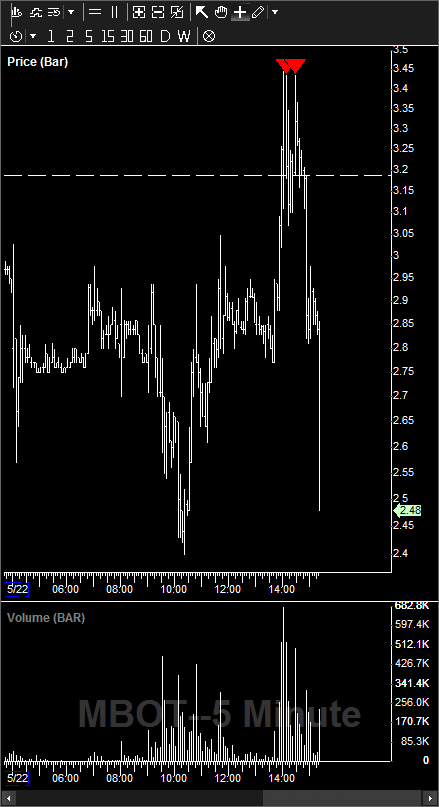Click the left red triangle marker
The height and width of the screenshot is (807, 439).
[x=283, y=65]
